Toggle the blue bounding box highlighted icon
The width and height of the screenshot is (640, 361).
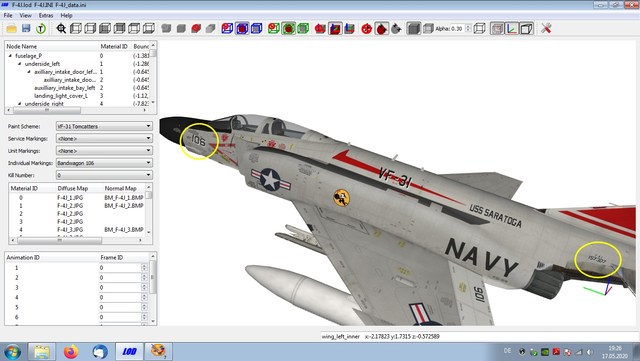click(x=242, y=29)
